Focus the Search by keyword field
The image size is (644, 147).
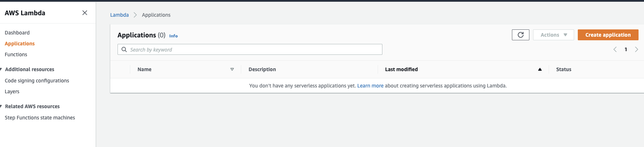pos(250,49)
